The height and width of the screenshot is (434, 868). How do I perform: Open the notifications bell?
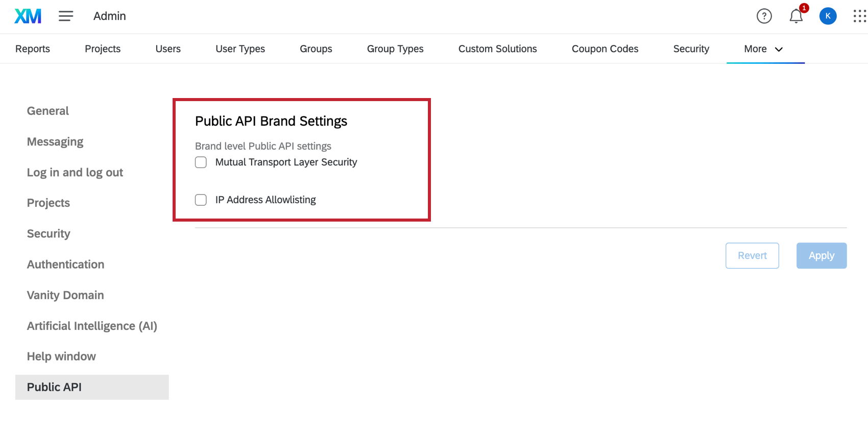coord(796,16)
